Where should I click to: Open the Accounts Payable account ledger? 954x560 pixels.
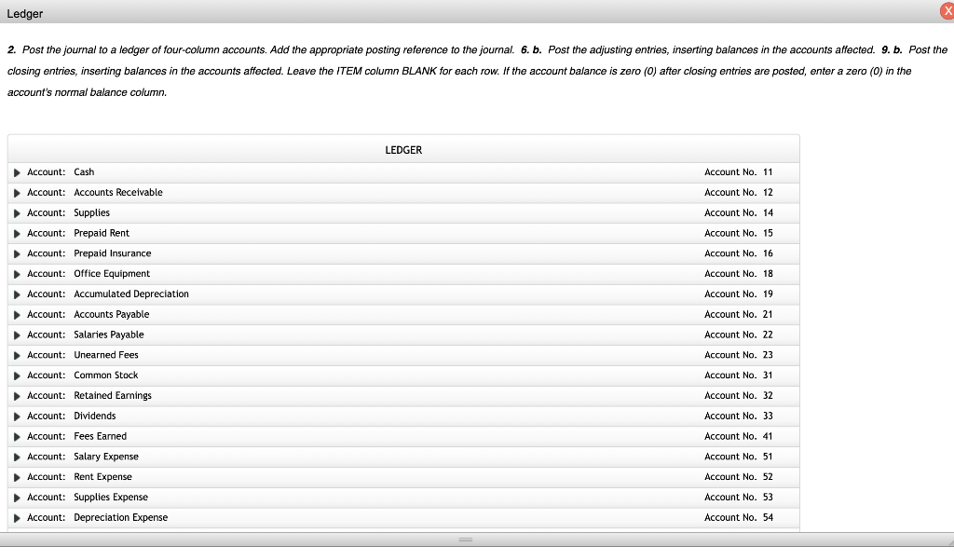(17, 314)
